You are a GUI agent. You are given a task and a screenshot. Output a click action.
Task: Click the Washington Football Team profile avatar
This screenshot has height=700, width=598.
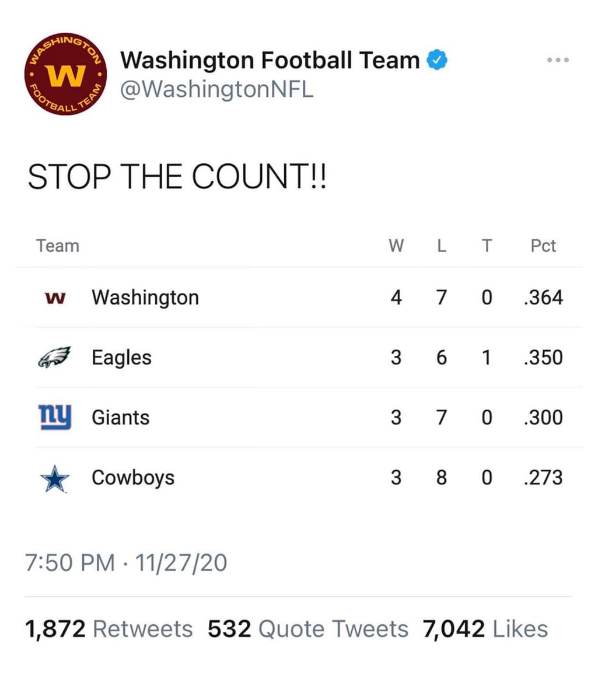[x=66, y=74]
